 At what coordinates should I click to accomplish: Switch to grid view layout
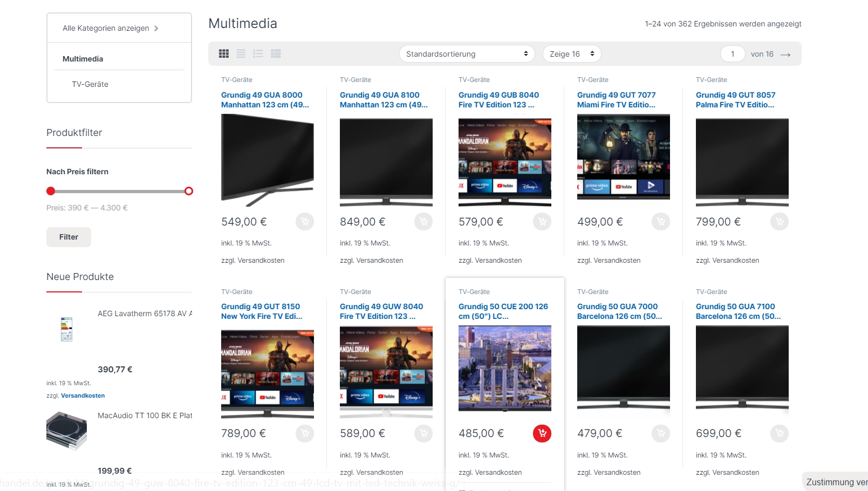224,53
